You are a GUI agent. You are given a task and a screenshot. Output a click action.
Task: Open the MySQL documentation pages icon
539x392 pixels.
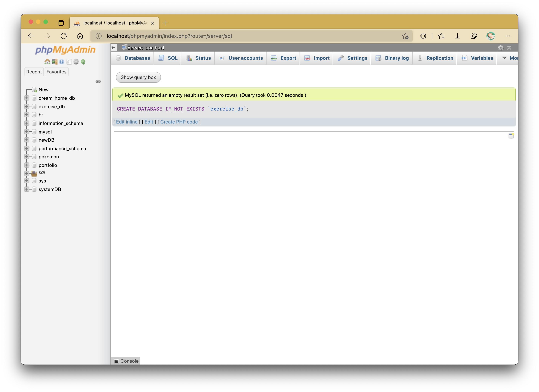[69, 62]
